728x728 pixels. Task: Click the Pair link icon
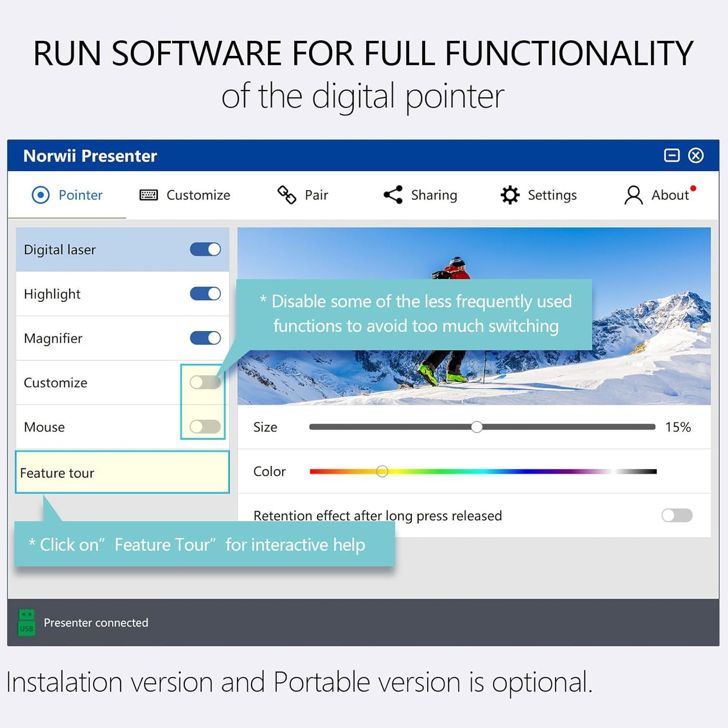point(287,195)
